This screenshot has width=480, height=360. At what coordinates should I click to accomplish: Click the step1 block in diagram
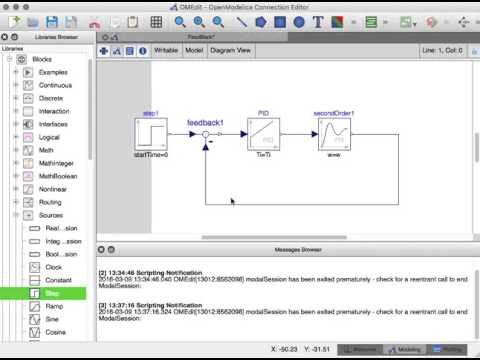click(151, 134)
